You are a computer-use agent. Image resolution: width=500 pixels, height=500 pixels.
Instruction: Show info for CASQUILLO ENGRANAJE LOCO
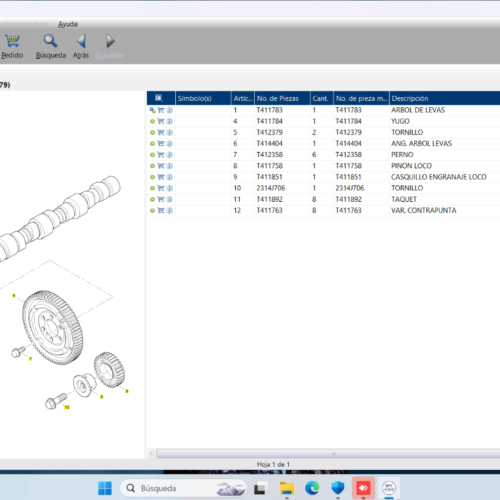pos(169,177)
